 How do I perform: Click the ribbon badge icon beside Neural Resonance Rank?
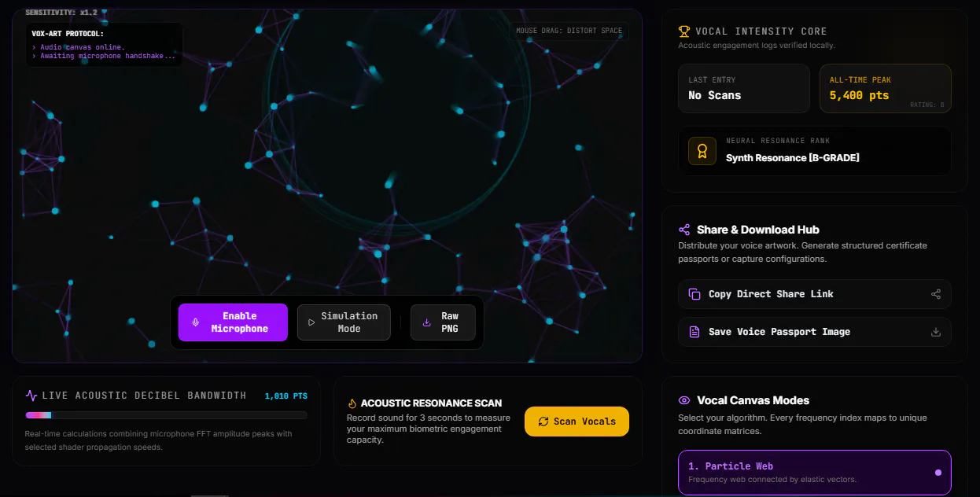[702, 150]
